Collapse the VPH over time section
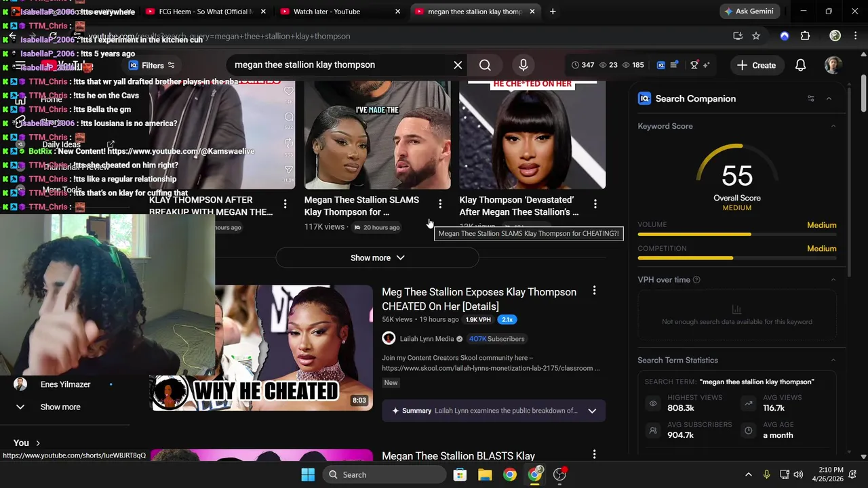 click(833, 280)
